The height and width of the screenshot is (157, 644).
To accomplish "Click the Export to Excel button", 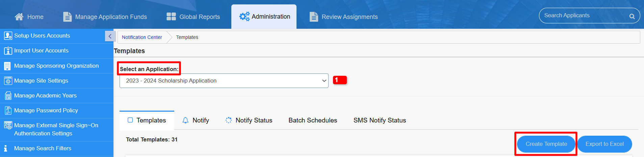I will 604,144.
